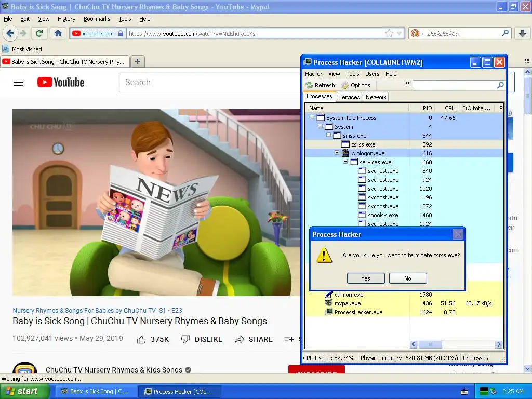Click the padlock site security icon

[121, 33]
